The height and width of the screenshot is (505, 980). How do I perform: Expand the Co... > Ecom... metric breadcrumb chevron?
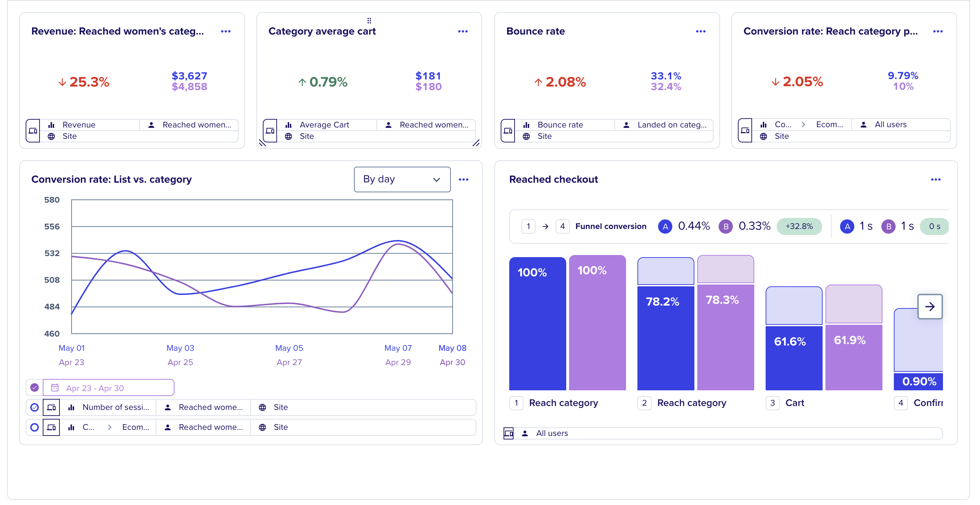coord(803,124)
